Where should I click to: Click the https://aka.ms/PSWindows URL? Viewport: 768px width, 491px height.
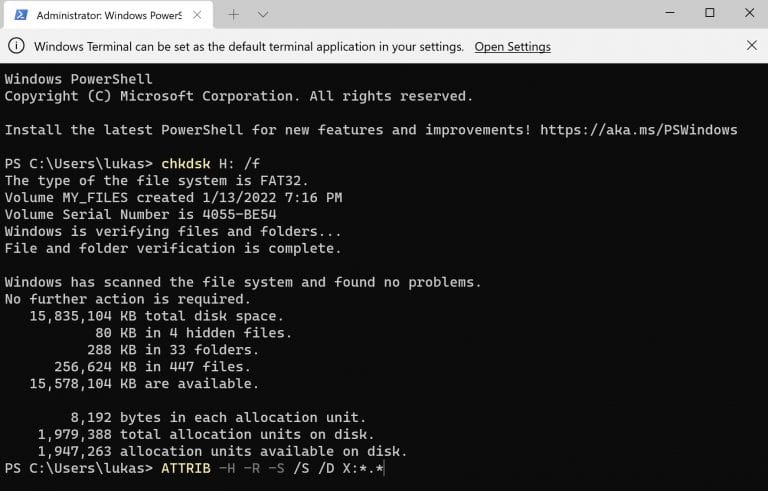[639, 130]
